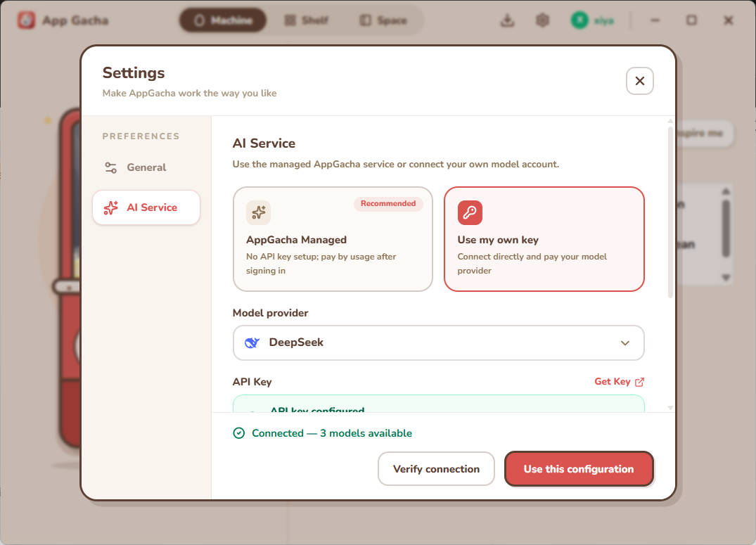Click the green Connected check icon
The image size is (756, 545).
(238, 433)
